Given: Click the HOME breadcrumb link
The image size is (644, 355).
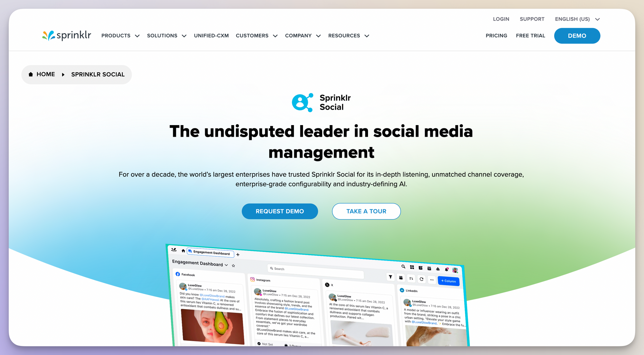Looking at the screenshot, I should [42, 74].
